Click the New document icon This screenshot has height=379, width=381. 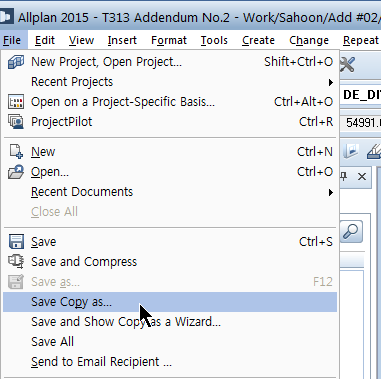pos(16,152)
